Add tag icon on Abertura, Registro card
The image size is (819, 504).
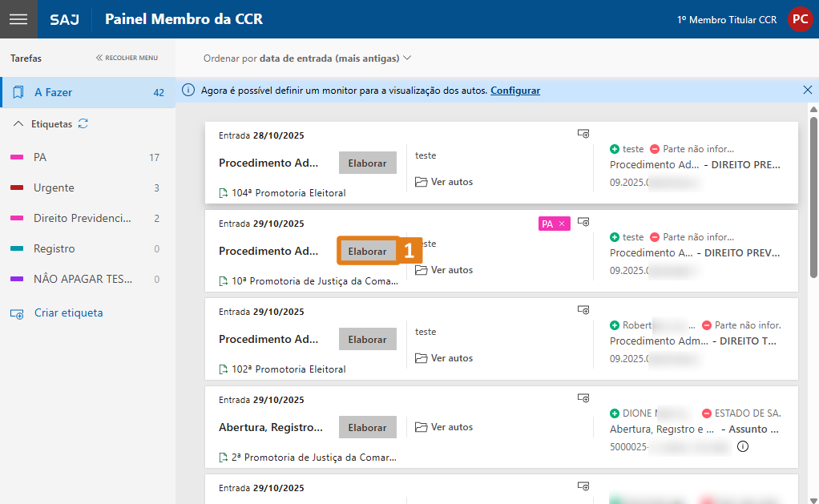[583, 398]
